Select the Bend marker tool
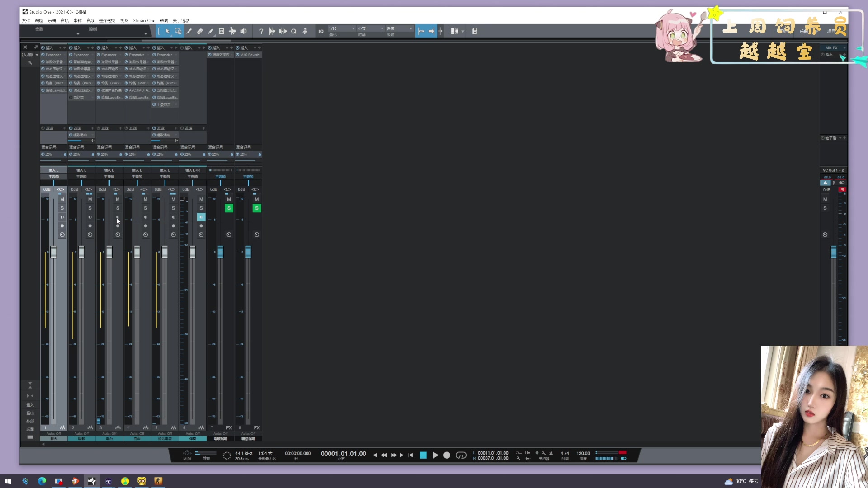868x488 pixels. click(x=232, y=31)
